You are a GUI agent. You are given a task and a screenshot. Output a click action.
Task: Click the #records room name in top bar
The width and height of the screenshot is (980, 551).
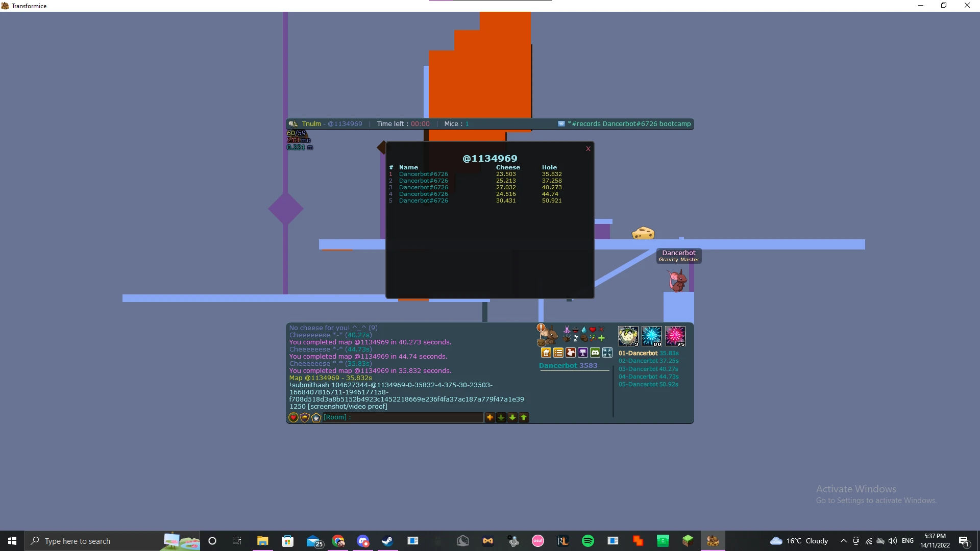(x=629, y=124)
